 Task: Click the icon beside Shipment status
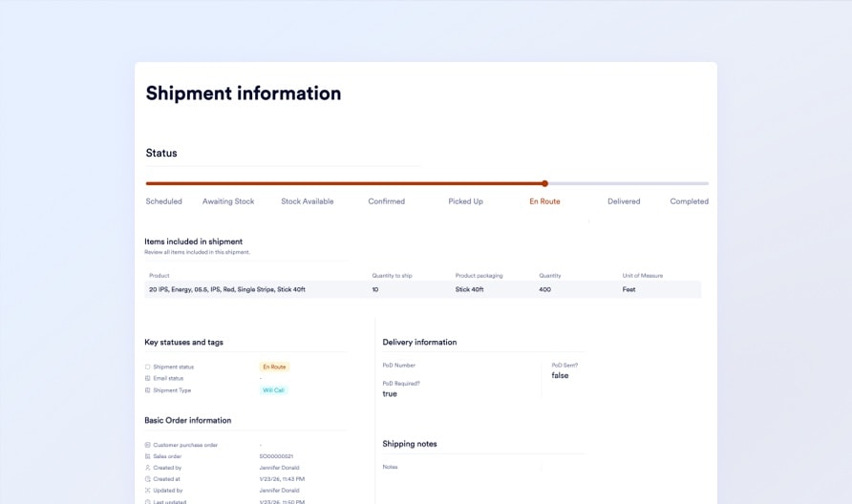[147, 367]
